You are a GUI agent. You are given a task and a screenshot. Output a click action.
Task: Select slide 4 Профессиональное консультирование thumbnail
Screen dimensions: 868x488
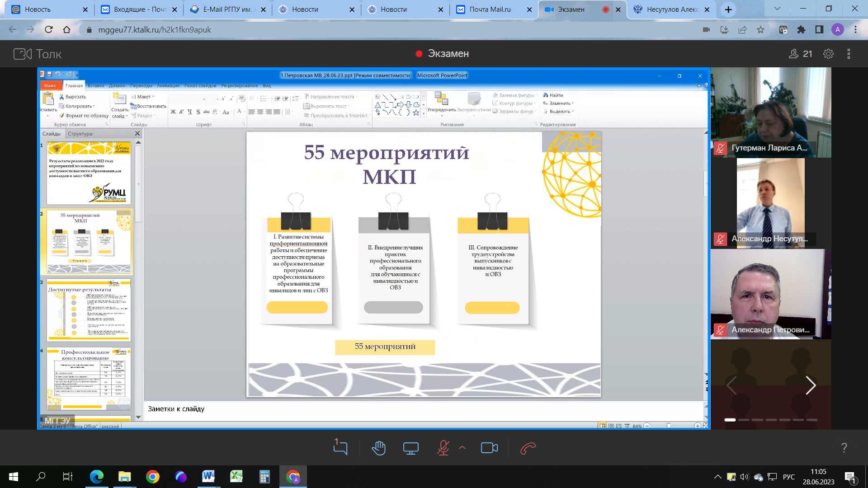pyautogui.click(x=89, y=379)
